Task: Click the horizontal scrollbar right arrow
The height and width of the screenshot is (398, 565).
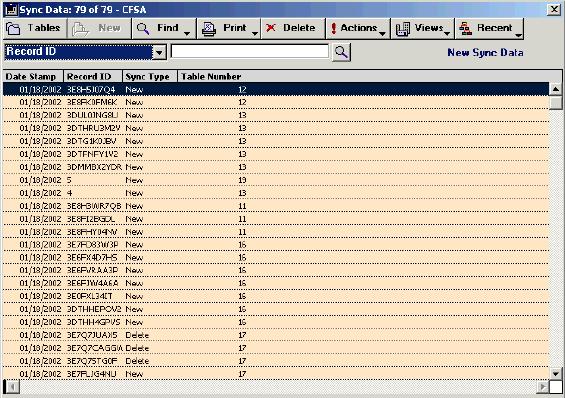Action: (x=542, y=387)
